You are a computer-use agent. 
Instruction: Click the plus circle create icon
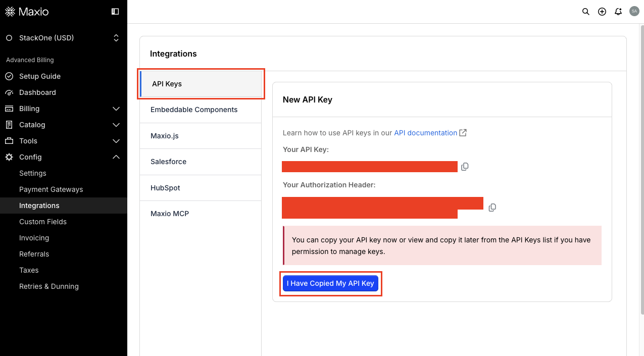602,12
